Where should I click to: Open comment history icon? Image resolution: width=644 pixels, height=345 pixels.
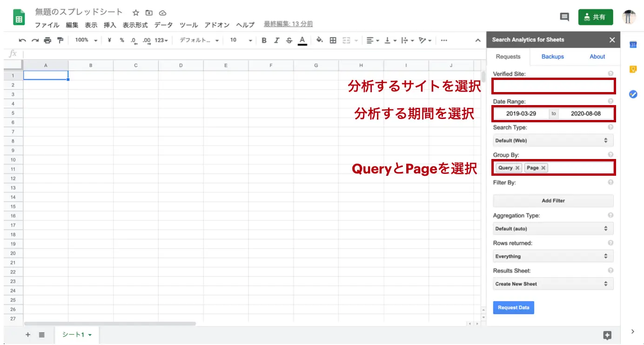click(564, 17)
